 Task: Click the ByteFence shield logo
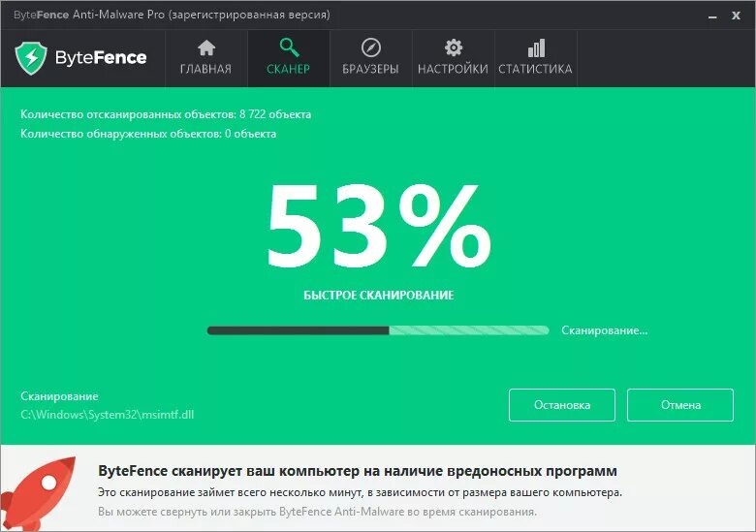(x=31, y=58)
